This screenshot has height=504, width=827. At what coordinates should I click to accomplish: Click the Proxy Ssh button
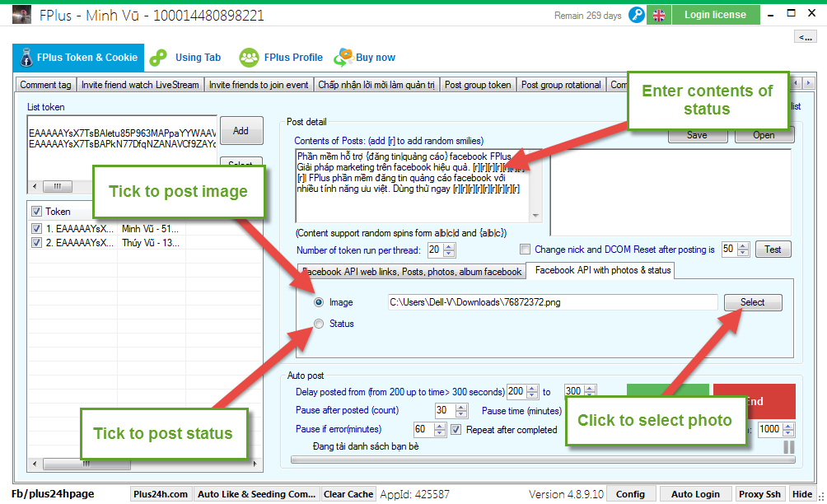click(x=759, y=494)
